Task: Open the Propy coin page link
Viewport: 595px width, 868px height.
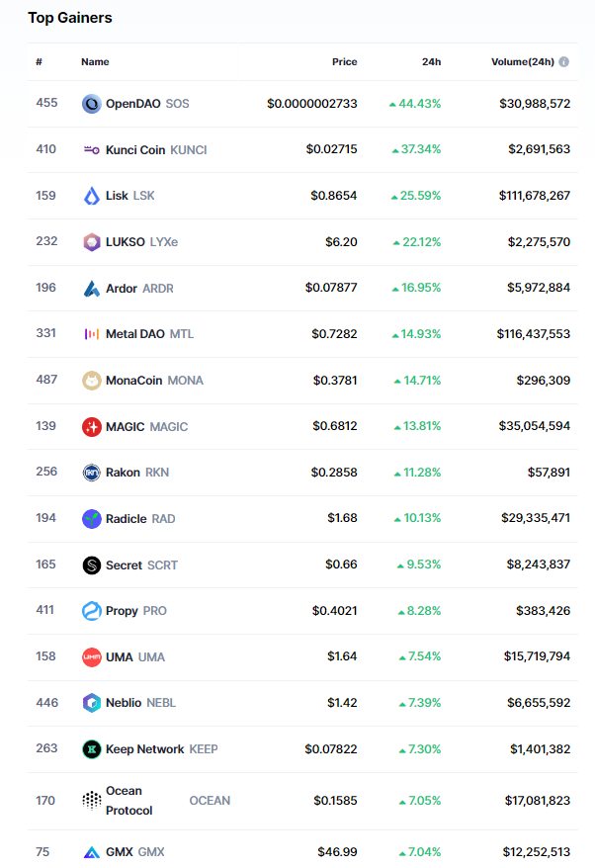Action: point(122,611)
